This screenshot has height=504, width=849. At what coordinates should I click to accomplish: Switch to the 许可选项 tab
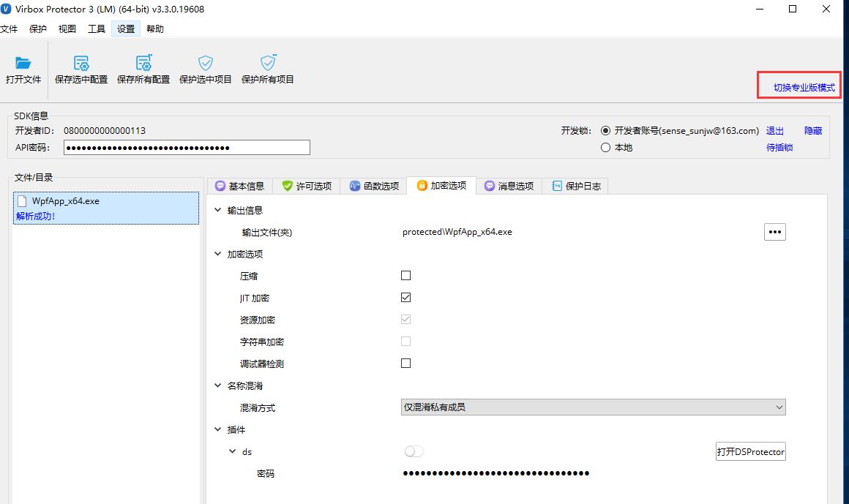point(307,187)
